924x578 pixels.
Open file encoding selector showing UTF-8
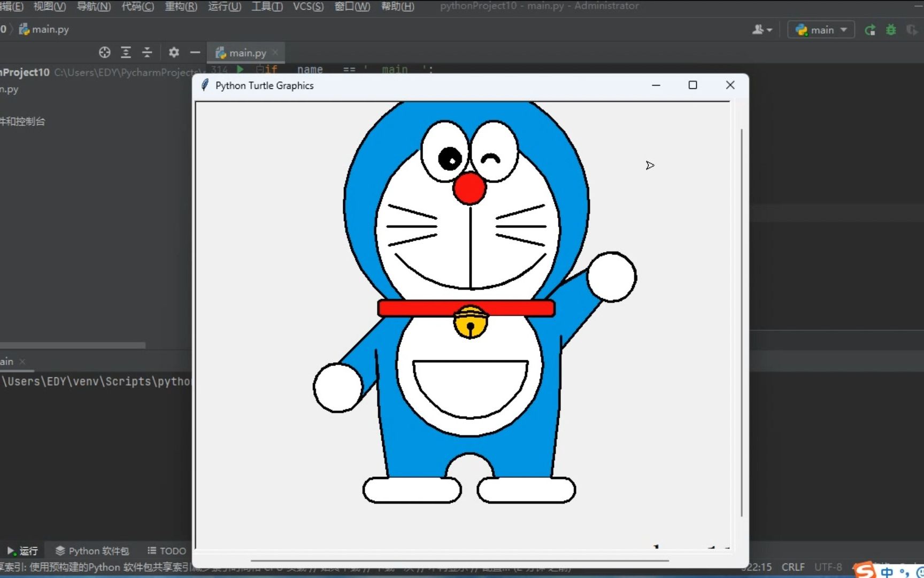coord(828,567)
